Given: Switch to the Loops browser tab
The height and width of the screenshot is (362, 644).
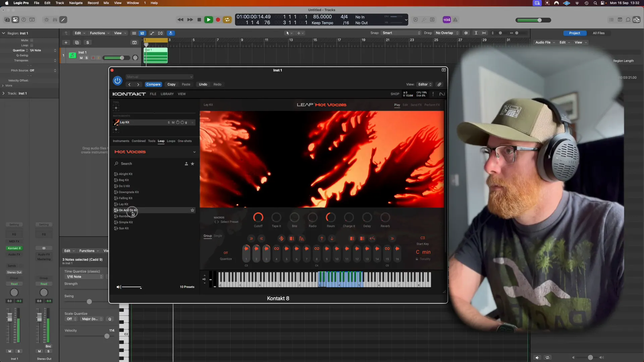Looking at the screenshot, I should point(171,141).
